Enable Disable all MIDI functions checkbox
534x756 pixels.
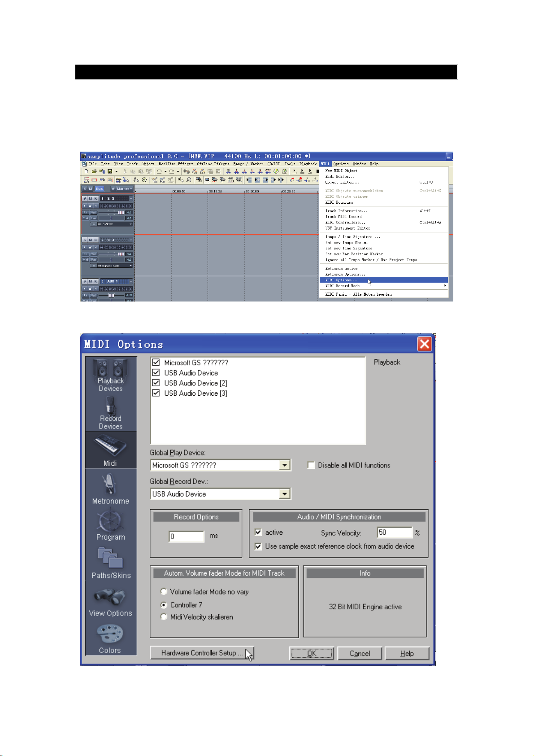click(x=311, y=465)
